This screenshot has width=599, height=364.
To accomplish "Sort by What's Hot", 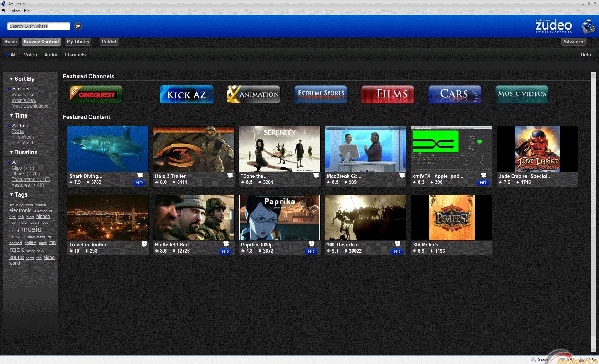I will pyautogui.click(x=23, y=94).
